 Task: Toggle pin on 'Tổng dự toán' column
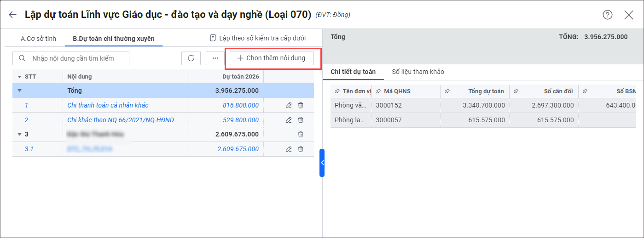point(447,91)
